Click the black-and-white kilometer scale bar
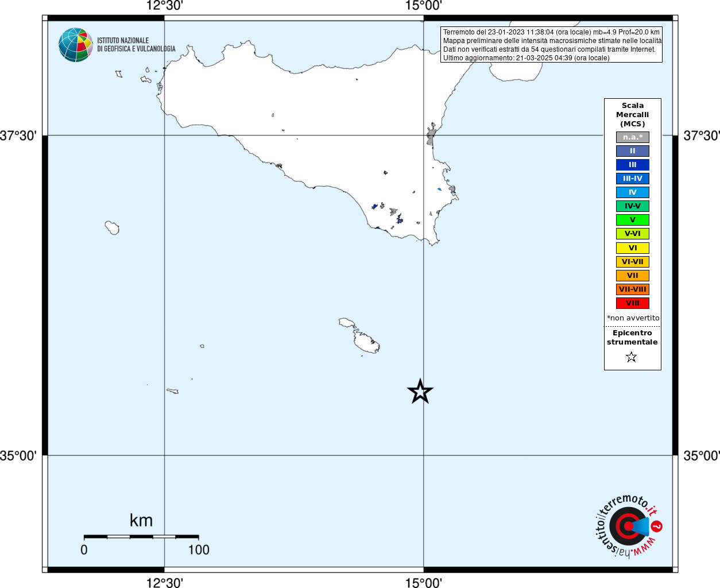Viewport: 720px width, 588px height. (x=141, y=536)
